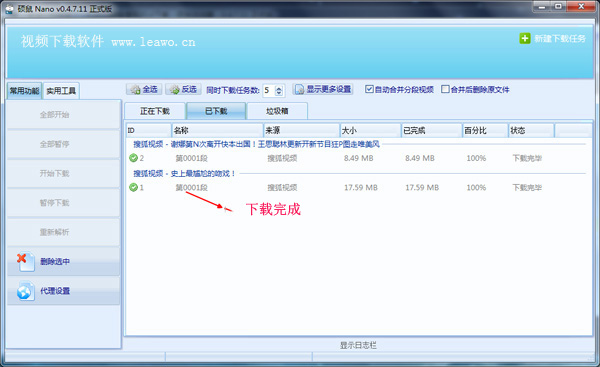The width and height of the screenshot is (600, 367).
Task: Increase simultaneous download task count stepper
Action: (279, 88)
